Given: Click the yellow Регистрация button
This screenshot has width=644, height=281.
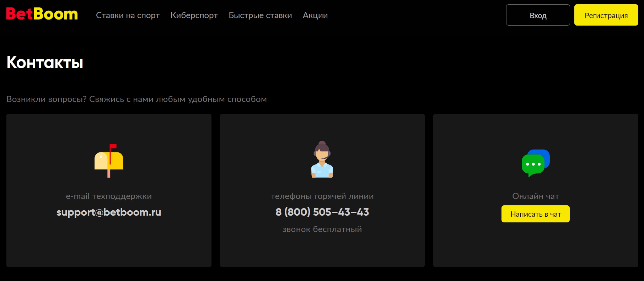Looking at the screenshot, I should (606, 15).
